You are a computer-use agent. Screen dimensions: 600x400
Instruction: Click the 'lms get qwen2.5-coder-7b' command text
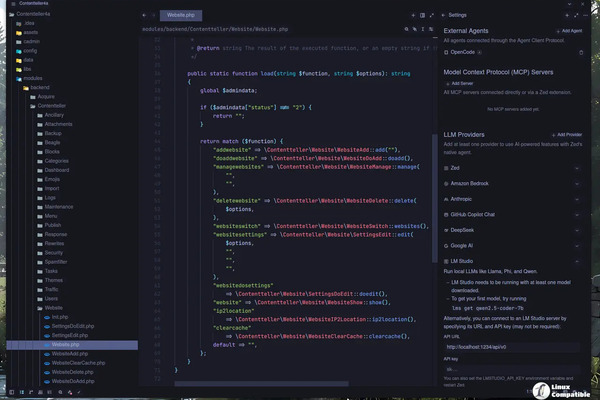tap(488, 308)
